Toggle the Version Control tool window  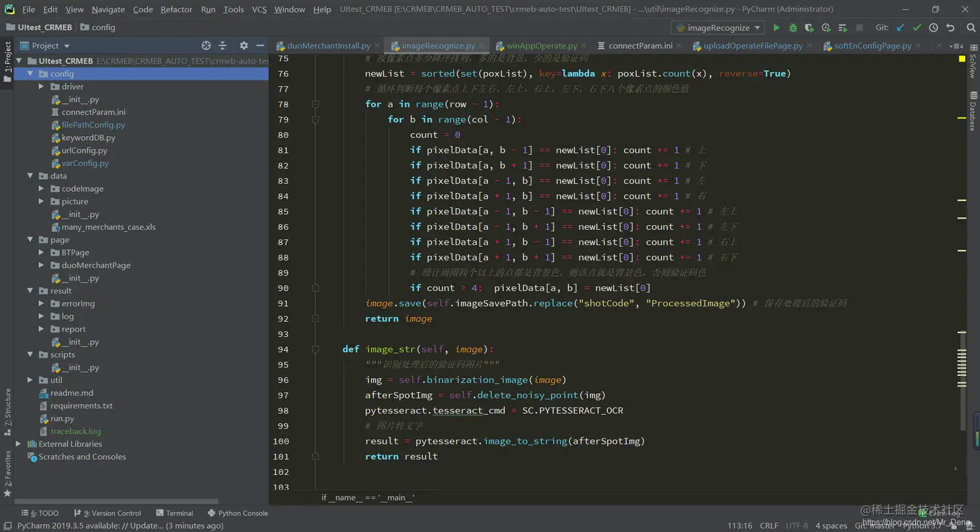pyautogui.click(x=107, y=513)
